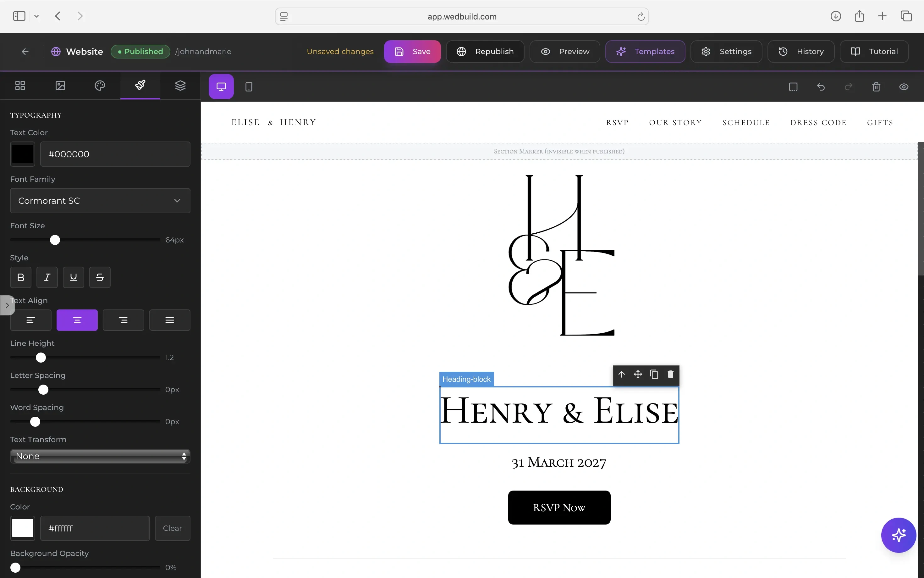Adjust the Letter Spacing slider handle
The height and width of the screenshot is (578, 924).
(x=44, y=390)
